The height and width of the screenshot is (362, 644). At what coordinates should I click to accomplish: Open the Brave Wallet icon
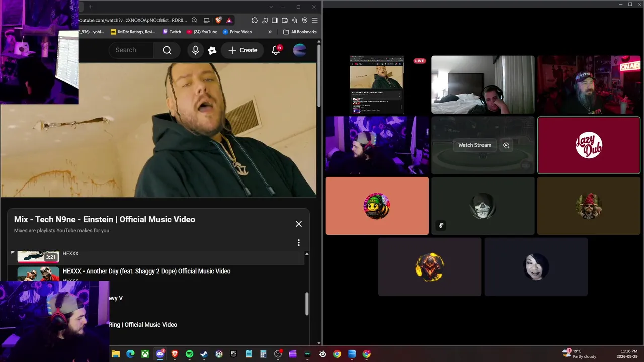click(285, 20)
